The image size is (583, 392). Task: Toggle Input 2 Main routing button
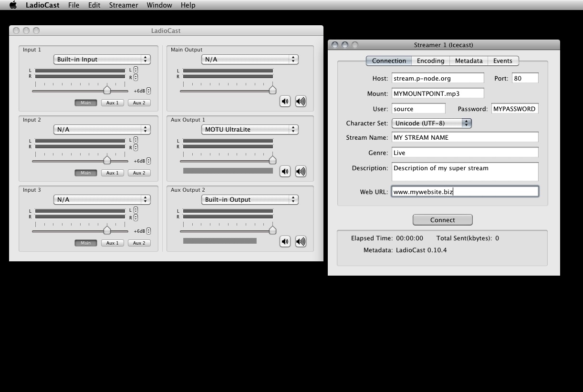[x=86, y=173]
